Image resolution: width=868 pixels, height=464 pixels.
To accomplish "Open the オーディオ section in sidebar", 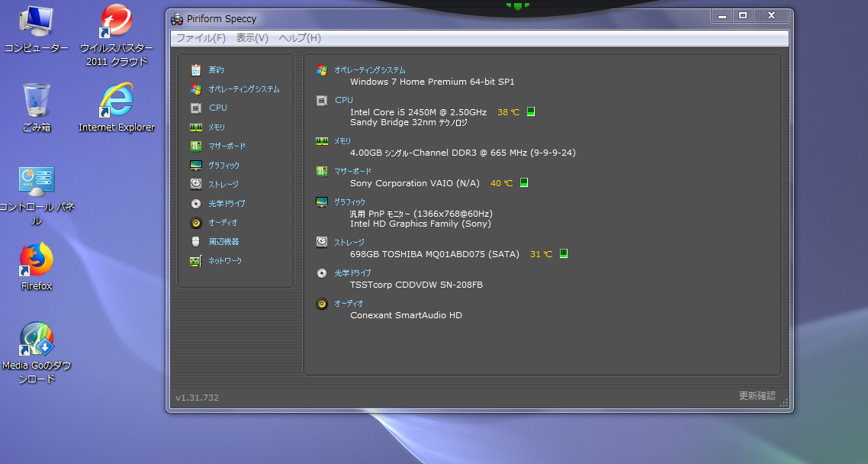I will pyautogui.click(x=223, y=223).
